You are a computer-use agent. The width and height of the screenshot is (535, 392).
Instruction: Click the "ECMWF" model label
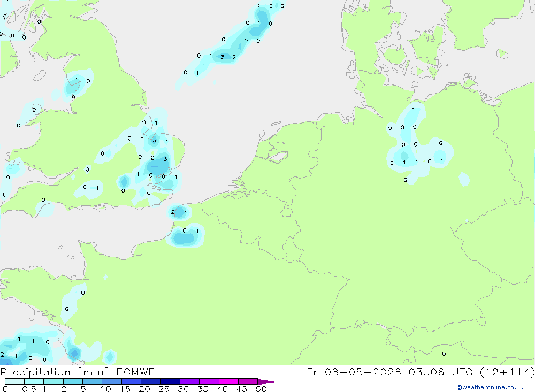click(x=135, y=372)
